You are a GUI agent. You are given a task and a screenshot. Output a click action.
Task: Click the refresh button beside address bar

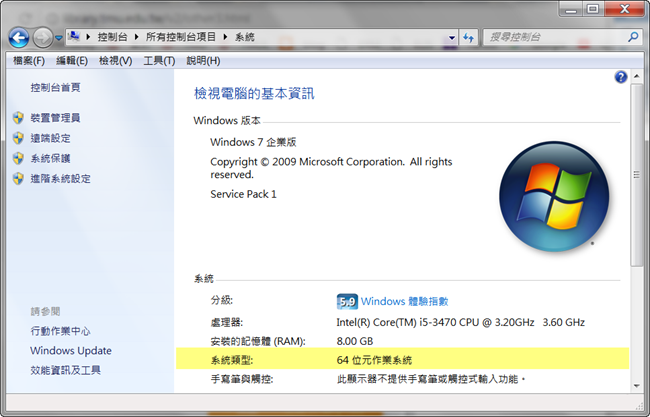coord(468,38)
